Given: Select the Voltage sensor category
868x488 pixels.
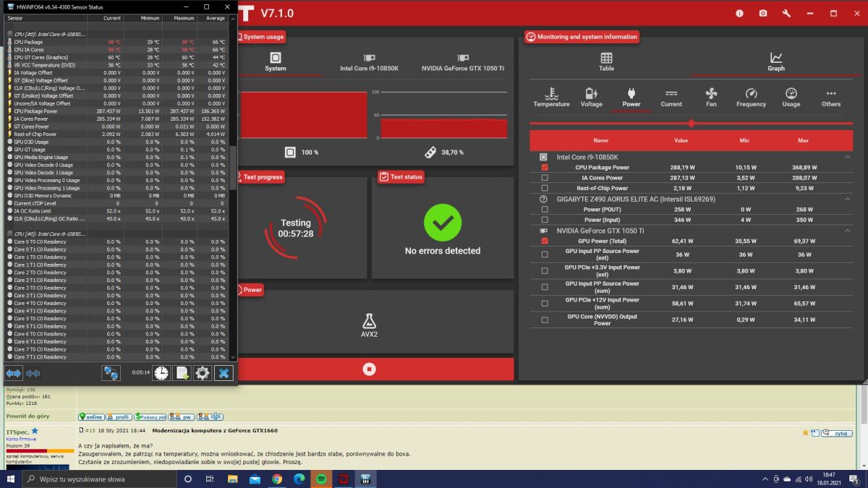Looking at the screenshot, I should [x=591, y=98].
